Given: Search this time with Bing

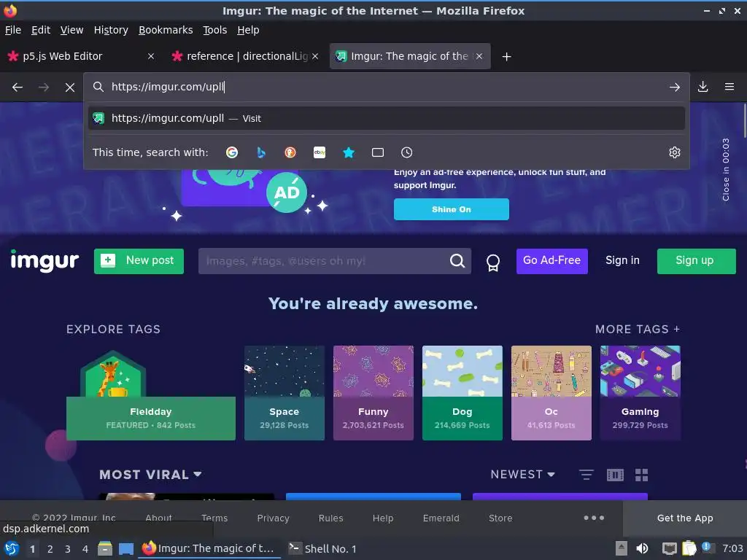Looking at the screenshot, I should coord(261,152).
